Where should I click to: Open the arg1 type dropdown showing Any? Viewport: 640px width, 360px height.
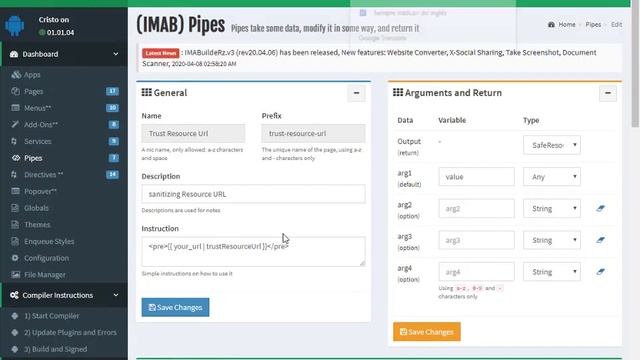click(x=552, y=177)
